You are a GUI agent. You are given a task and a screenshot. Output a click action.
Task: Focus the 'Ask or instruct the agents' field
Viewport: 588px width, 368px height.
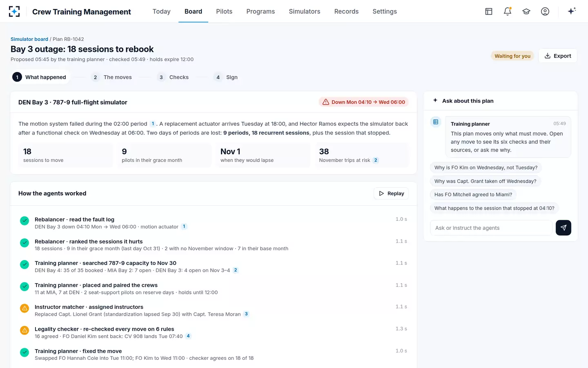(x=491, y=228)
